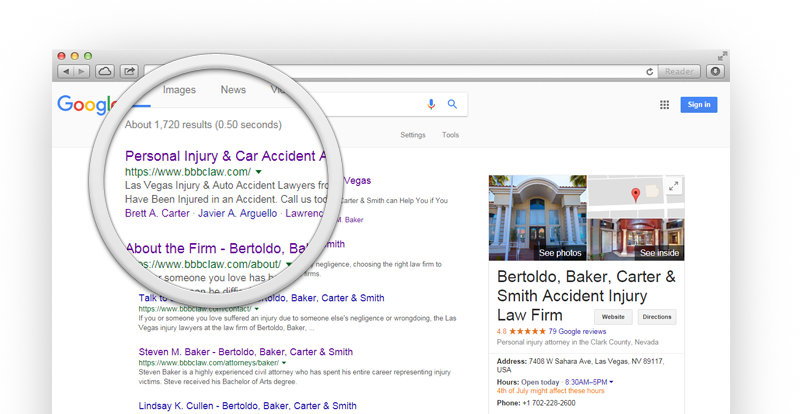Open Lindsay K. Cullen search result

tap(247, 406)
